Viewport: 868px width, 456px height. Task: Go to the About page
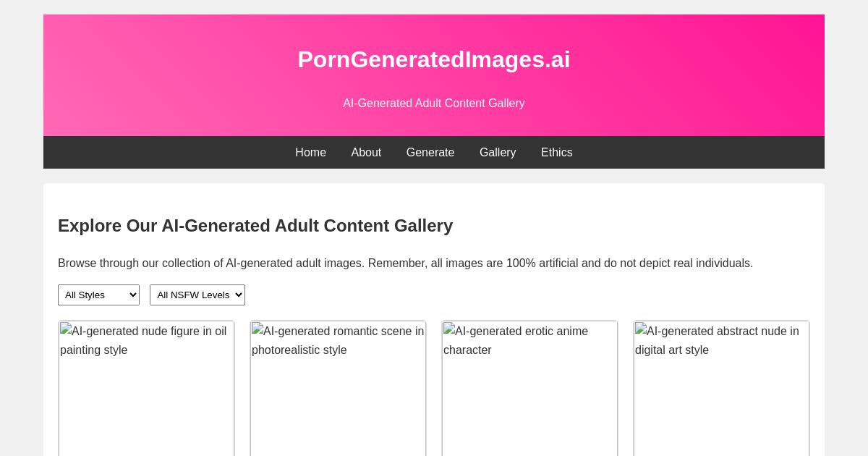(366, 153)
